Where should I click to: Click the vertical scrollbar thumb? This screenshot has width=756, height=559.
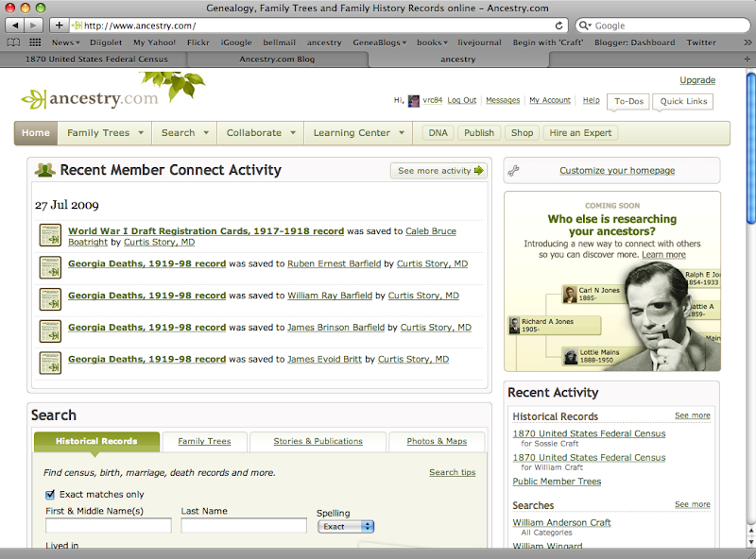750,148
